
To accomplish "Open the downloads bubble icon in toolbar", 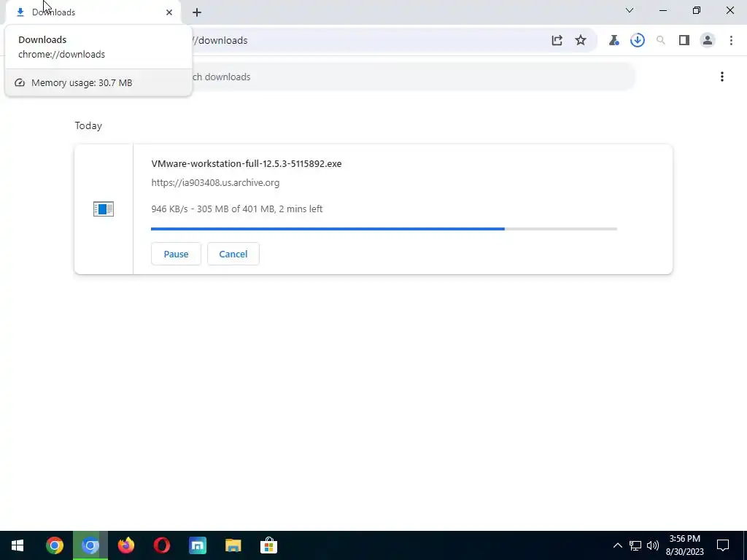I will [638, 41].
